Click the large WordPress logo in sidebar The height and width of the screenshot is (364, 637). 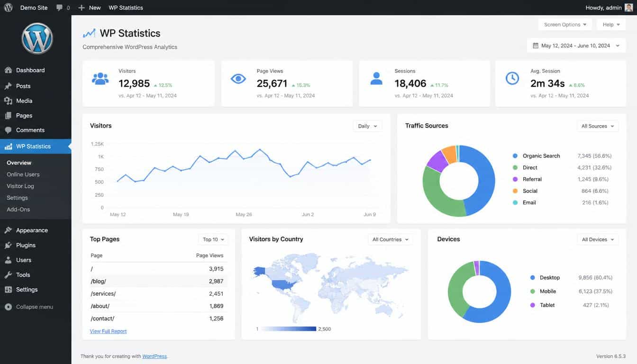(x=36, y=38)
